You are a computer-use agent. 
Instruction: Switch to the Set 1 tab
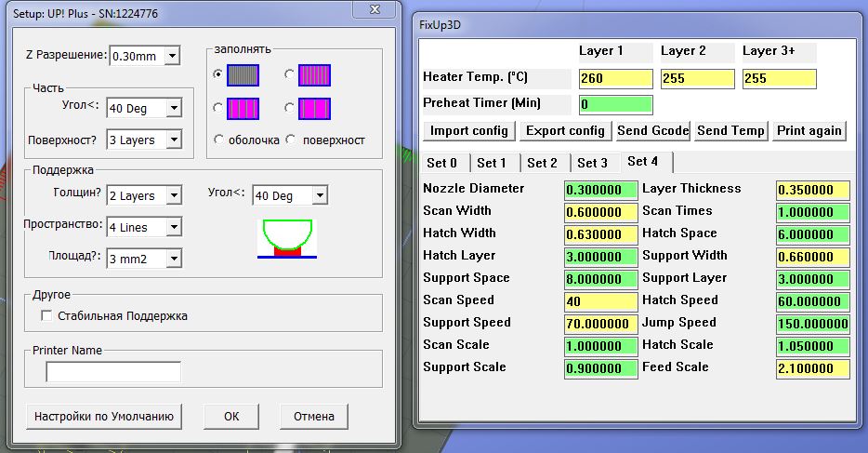pos(492,163)
